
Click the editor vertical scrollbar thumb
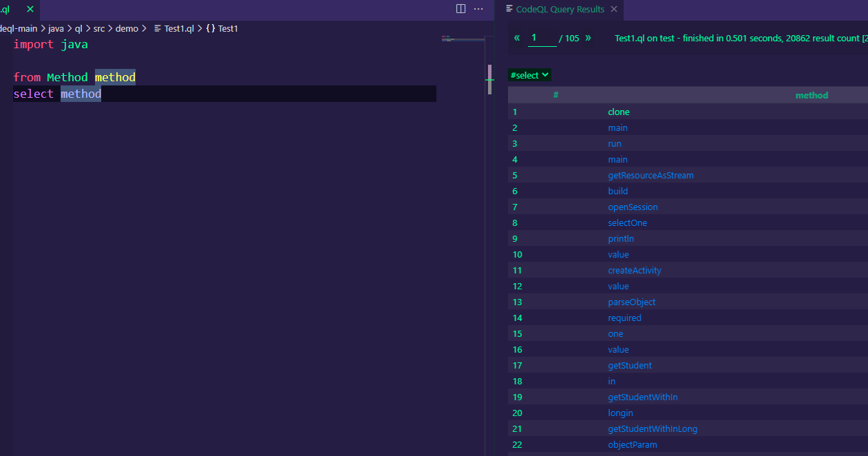click(490, 79)
